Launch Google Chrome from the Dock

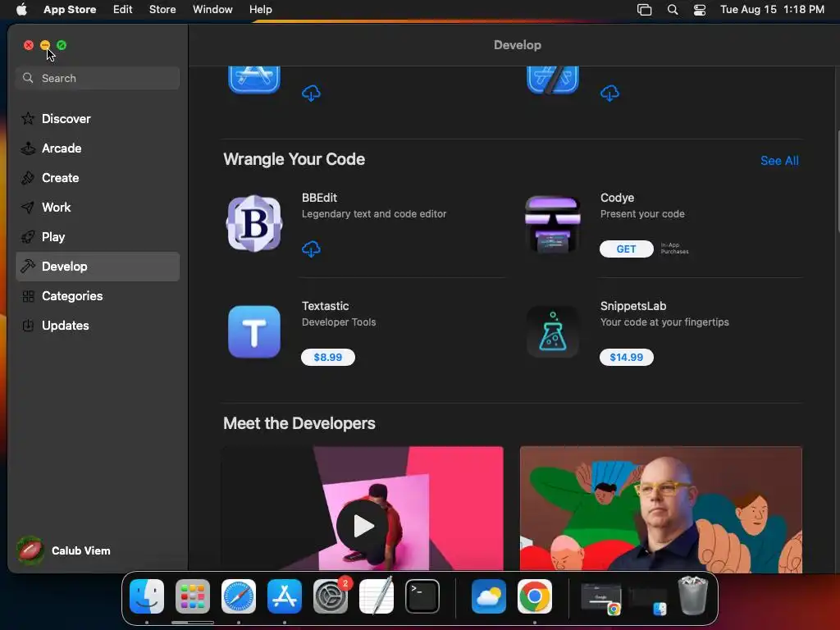pos(535,596)
